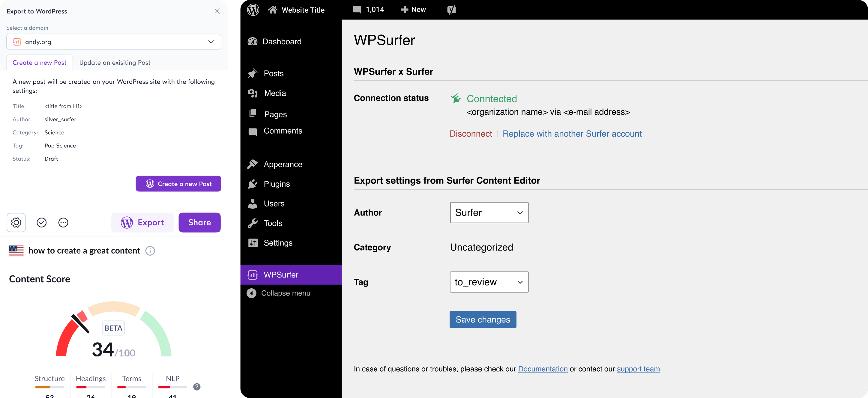Click the Headings score bar

pos(91,387)
